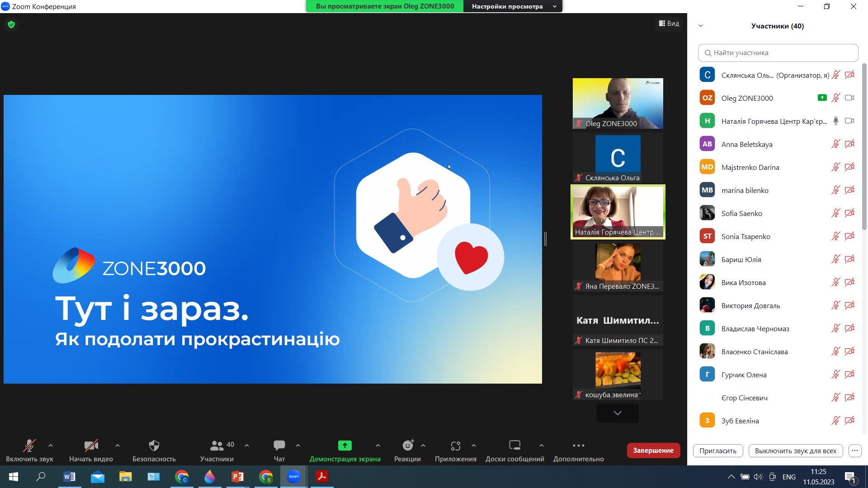
Task: Open the notification center icon
Action: point(850,477)
